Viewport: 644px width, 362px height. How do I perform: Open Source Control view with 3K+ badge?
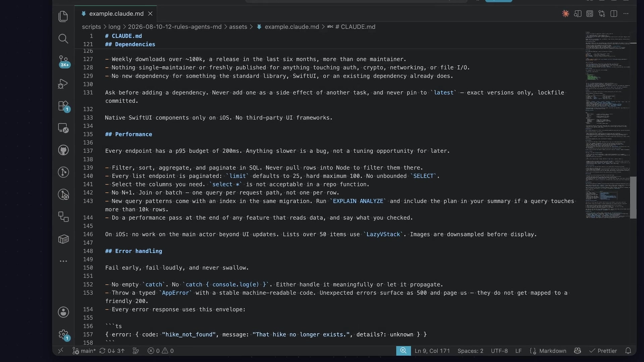click(x=63, y=61)
